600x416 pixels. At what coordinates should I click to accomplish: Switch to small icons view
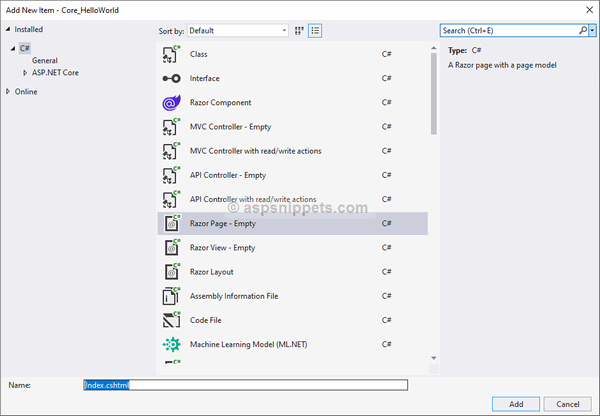[x=299, y=31]
